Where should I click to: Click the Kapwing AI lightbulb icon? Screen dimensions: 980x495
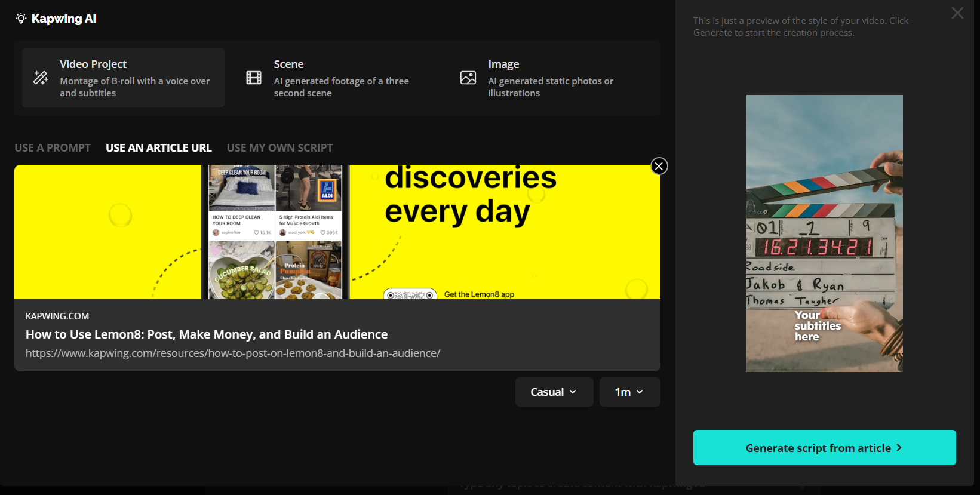tap(21, 19)
